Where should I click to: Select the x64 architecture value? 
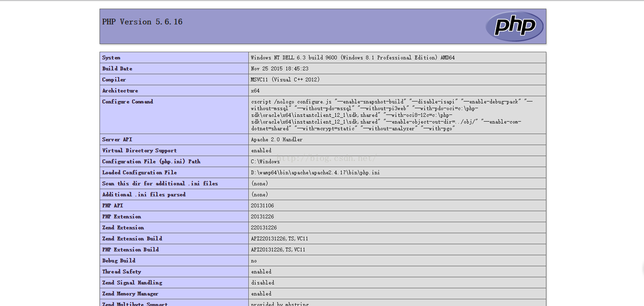(x=255, y=91)
